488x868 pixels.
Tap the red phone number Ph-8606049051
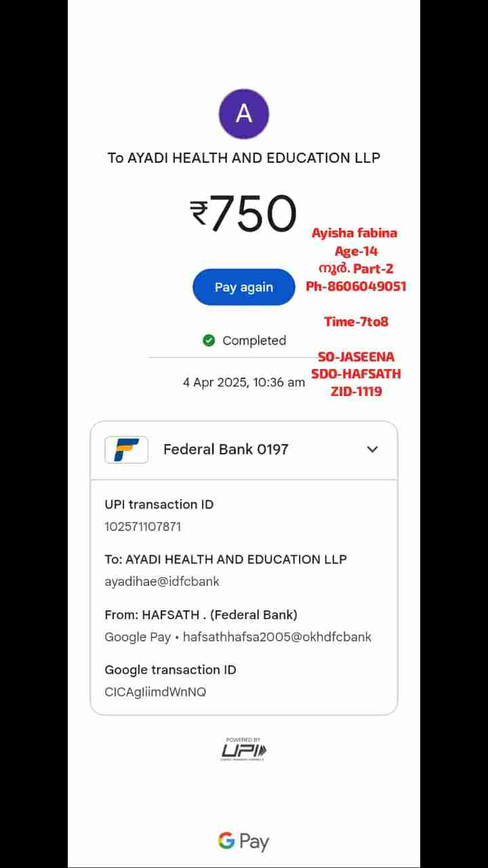click(x=356, y=286)
